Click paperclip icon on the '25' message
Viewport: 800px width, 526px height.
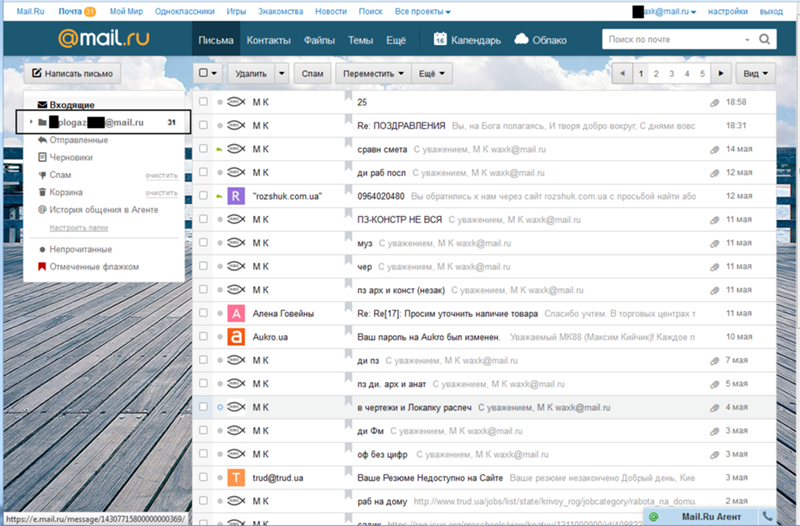pyautogui.click(x=714, y=103)
